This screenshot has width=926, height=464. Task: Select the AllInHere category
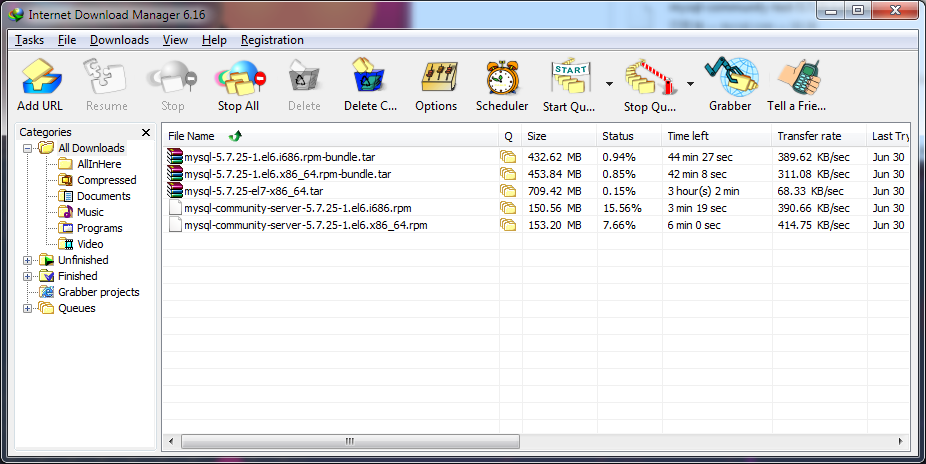coord(99,164)
